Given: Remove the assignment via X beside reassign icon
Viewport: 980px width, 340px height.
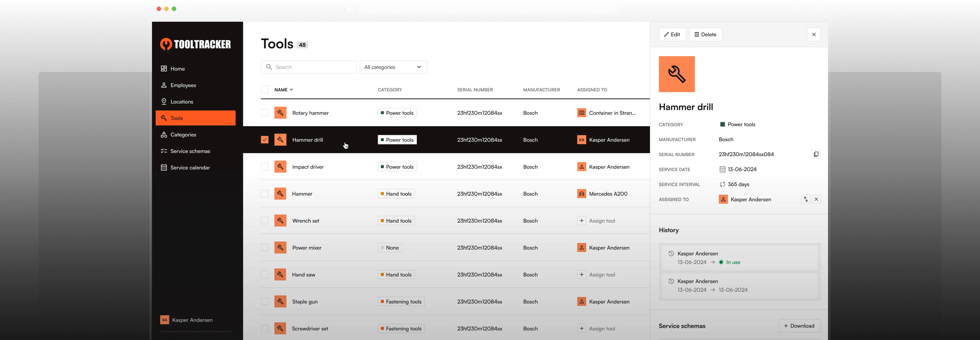Looking at the screenshot, I should click(x=816, y=199).
